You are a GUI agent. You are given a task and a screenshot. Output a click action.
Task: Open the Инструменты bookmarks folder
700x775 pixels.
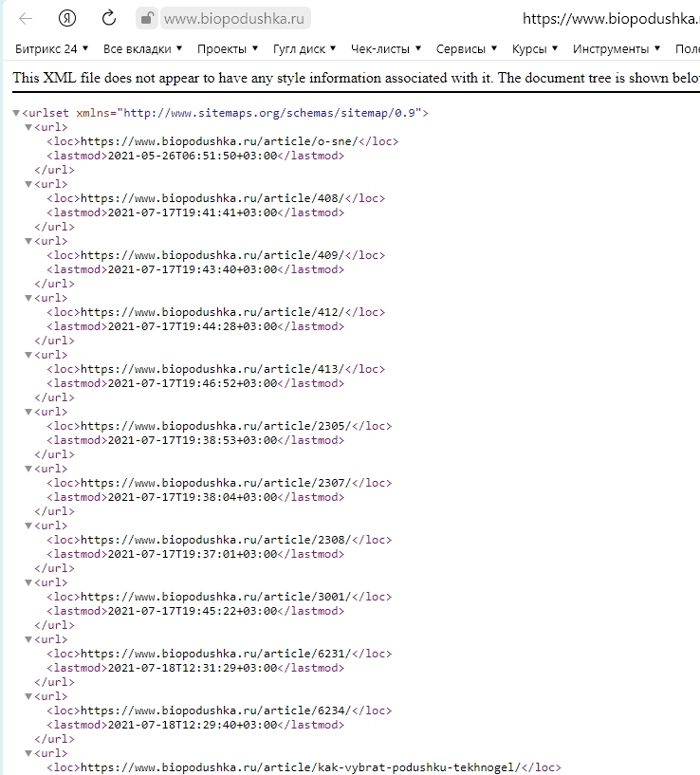coord(617,49)
